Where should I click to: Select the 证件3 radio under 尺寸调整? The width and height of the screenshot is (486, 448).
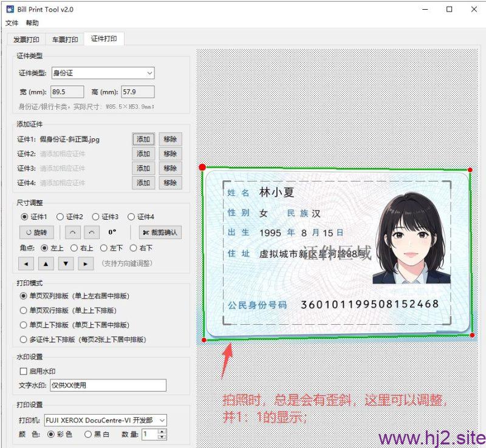coord(95,217)
